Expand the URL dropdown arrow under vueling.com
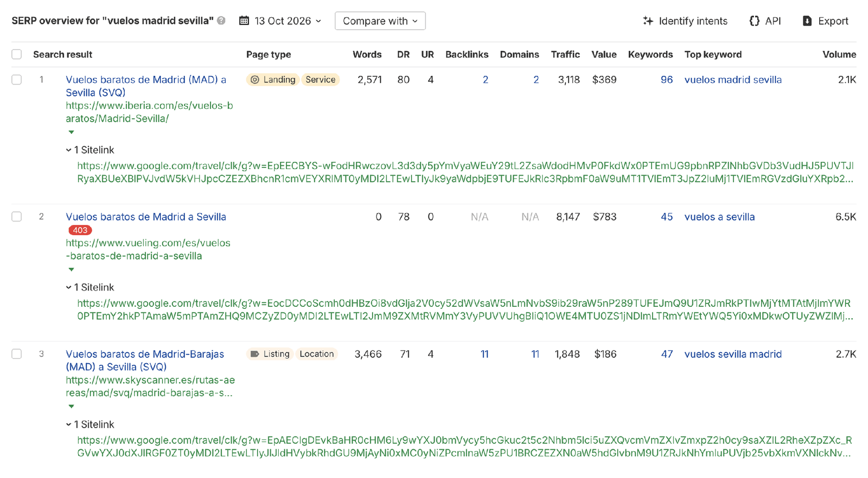 [x=71, y=269]
